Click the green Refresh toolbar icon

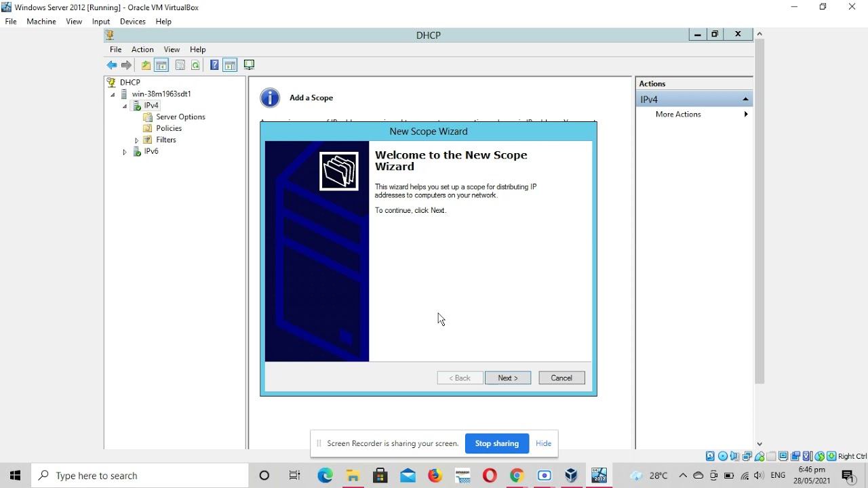(x=195, y=65)
